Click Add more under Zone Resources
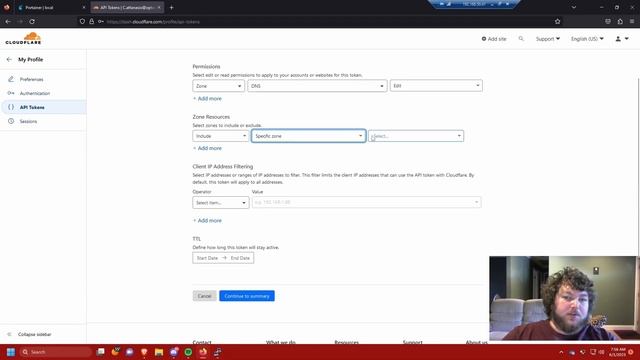This screenshot has width=640, height=360. [x=207, y=149]
